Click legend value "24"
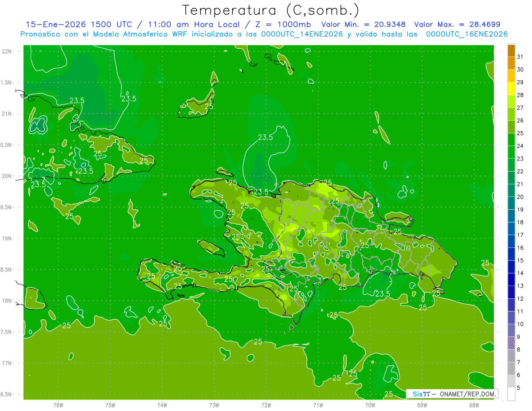Viewport: 532px width, 411px height. coord(520,146)
